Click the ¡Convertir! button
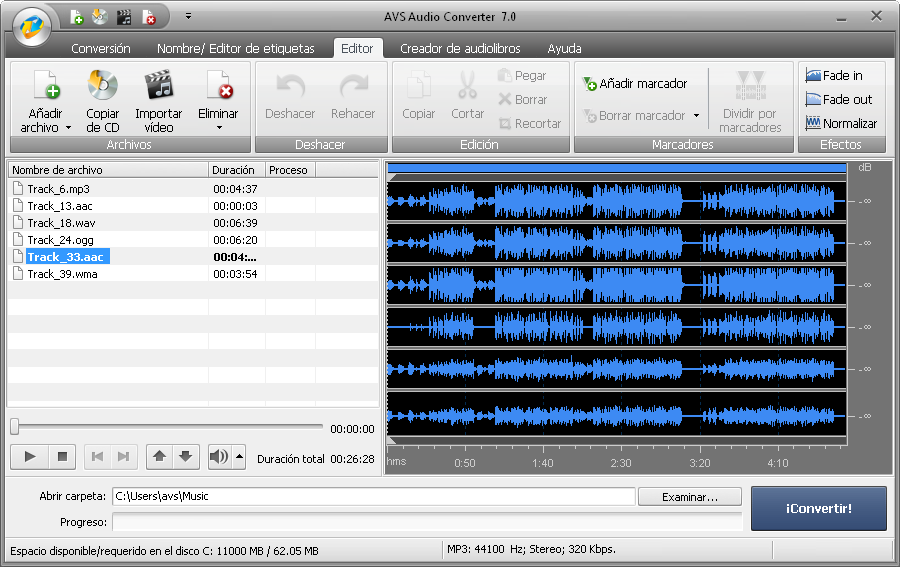The width and height of the screenshot is (901, 568). [819, 508]
